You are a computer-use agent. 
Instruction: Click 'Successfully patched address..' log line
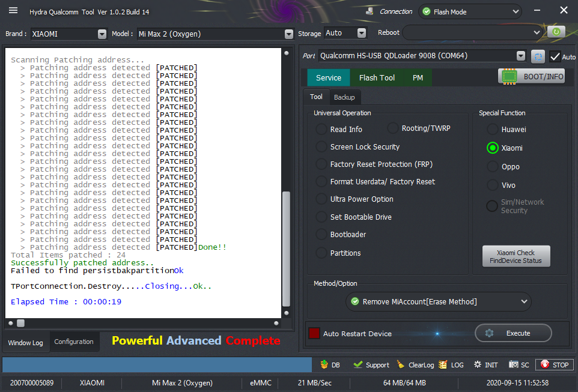pyautogui.click(x=82, y=263)
